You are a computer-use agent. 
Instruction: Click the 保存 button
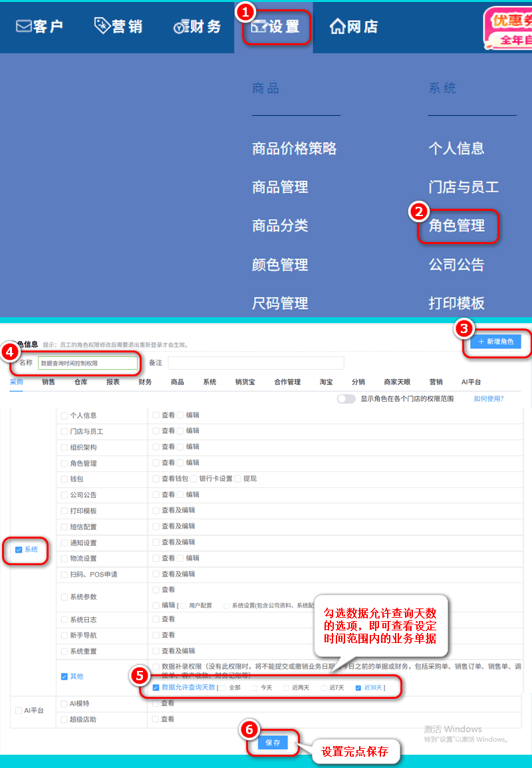(x=273, y=742)
